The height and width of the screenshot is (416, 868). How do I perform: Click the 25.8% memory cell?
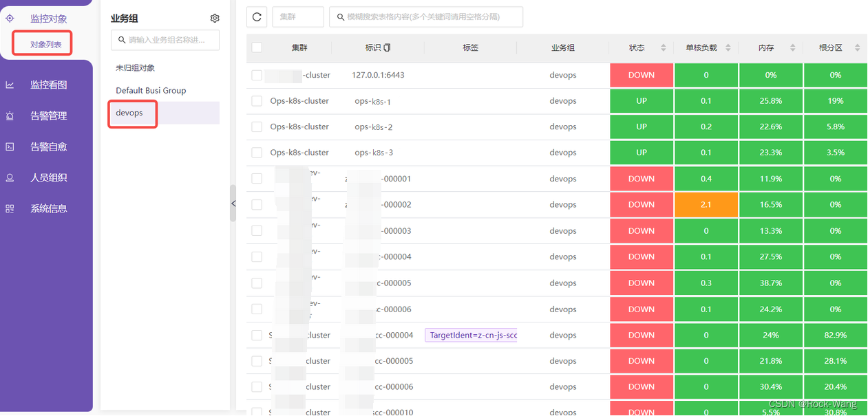tap(770, 101)
